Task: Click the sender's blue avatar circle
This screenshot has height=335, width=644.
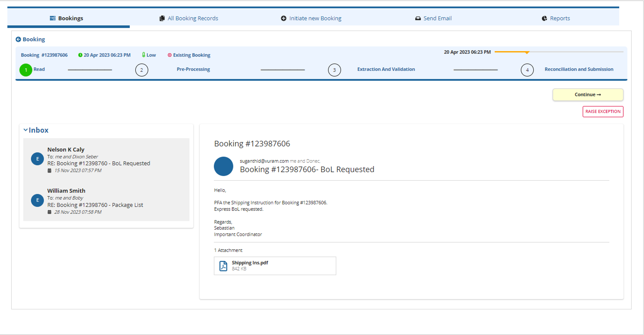Action: click(224, 166)
